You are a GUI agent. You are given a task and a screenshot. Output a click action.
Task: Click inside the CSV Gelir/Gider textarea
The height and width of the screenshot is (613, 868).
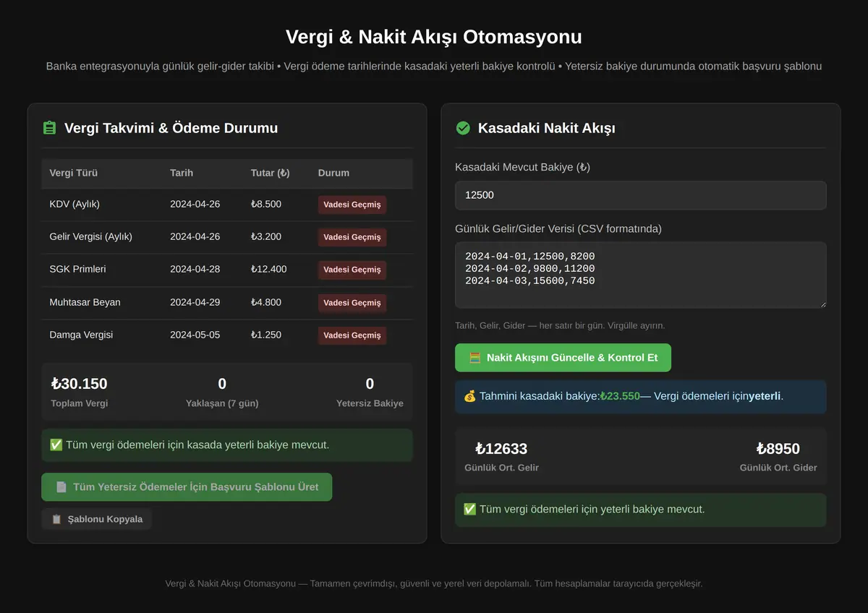tap(640, 275)
